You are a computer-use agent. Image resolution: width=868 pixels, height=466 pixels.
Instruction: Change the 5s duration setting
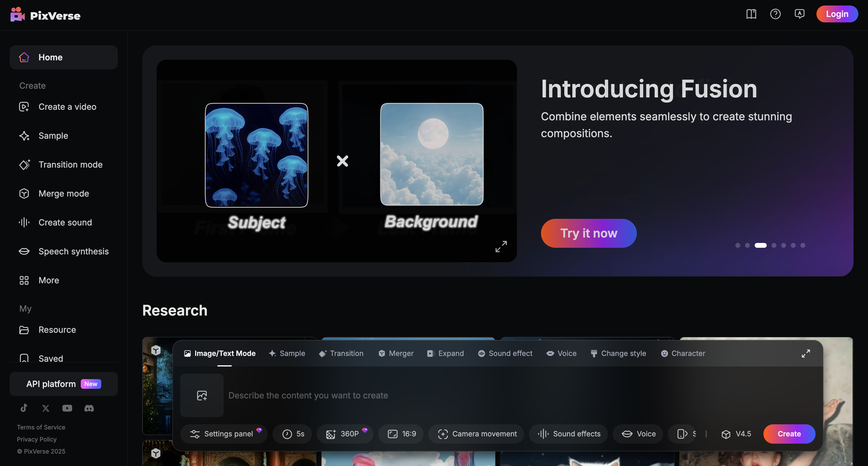click(292, 434)
